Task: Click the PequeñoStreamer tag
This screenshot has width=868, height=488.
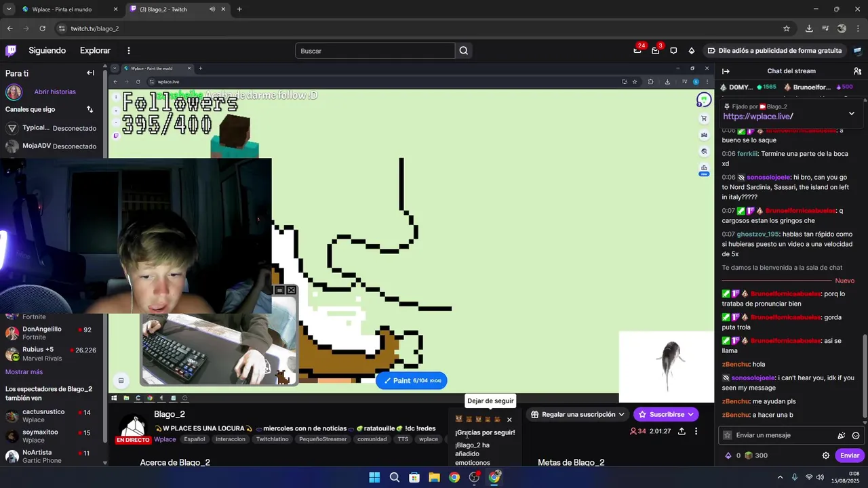Action: click(323, 439)
